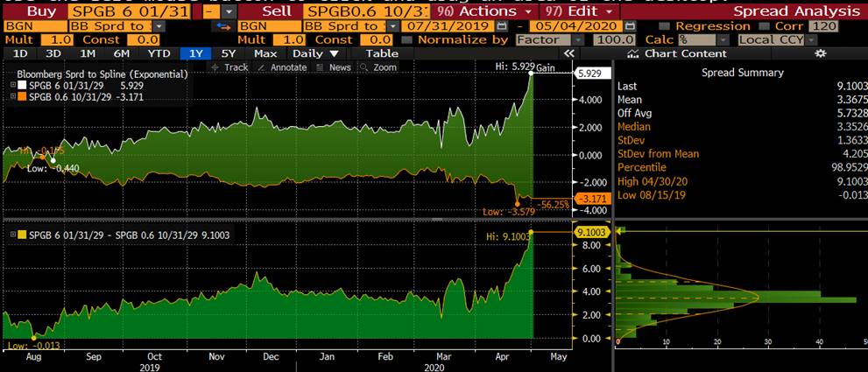Expand SPGB 6 01/31/29 legend entry
Viewport: 868px width, 372px height.
pos(13,85)
